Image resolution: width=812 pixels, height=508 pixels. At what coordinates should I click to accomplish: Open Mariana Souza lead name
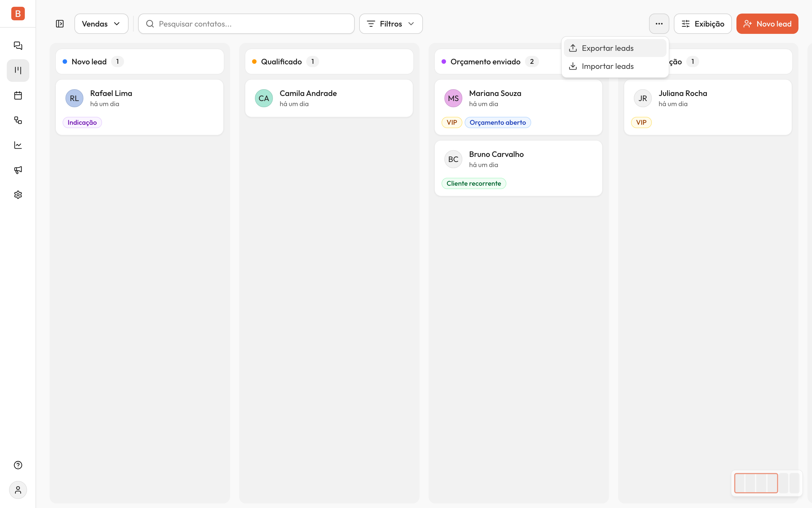point(495,93)
